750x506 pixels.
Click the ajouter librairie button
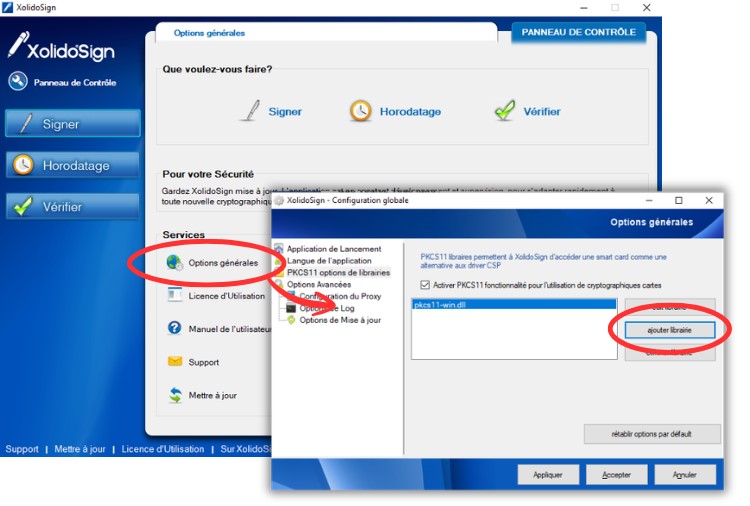(x=670, y=330)
